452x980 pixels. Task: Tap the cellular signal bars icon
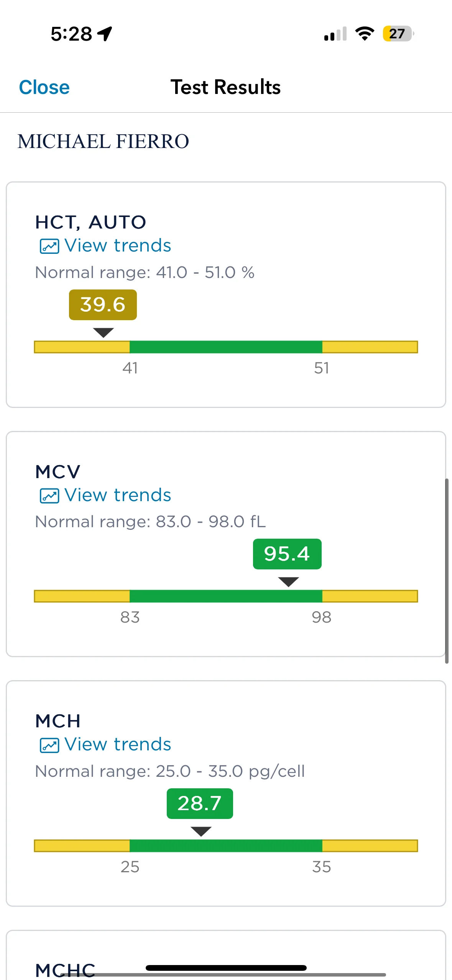coord(335,34)
